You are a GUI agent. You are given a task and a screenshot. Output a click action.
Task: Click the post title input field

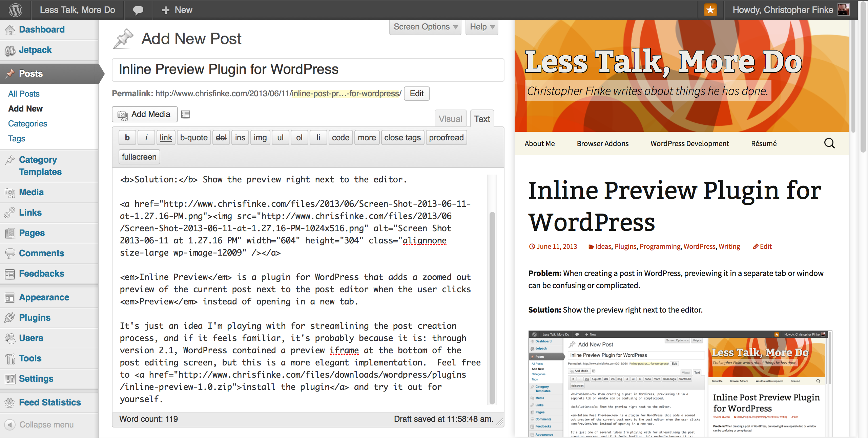click(x=308, y=70)
